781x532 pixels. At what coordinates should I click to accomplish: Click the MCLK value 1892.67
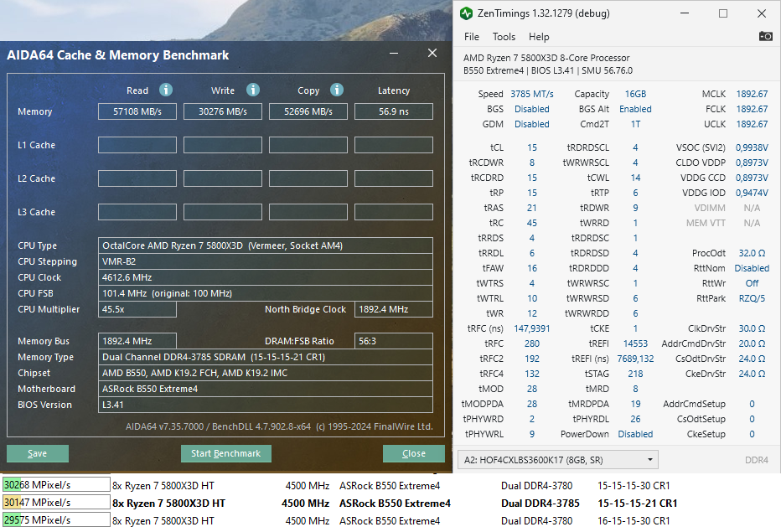(752, 94)
